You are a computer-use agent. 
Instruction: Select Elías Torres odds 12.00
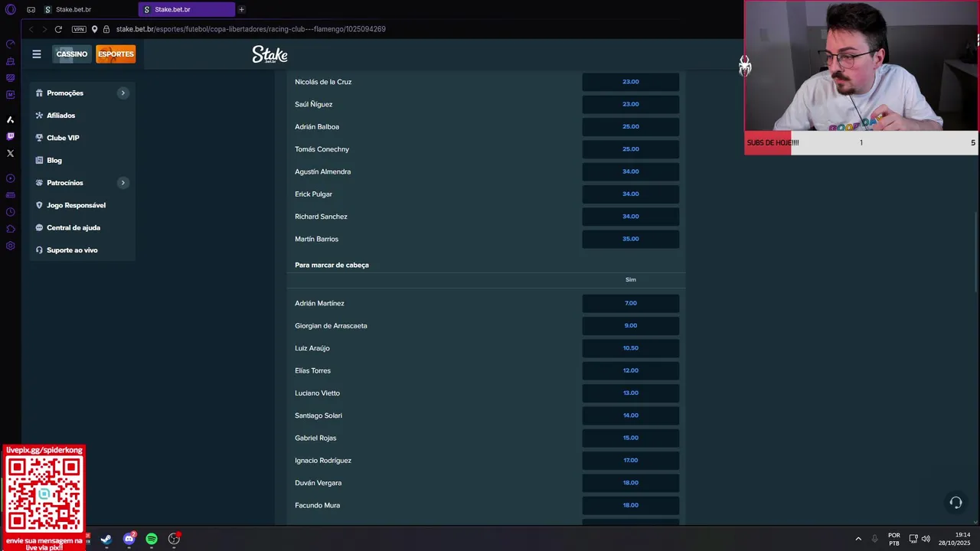pyautogui.click(x=630, y=370)
